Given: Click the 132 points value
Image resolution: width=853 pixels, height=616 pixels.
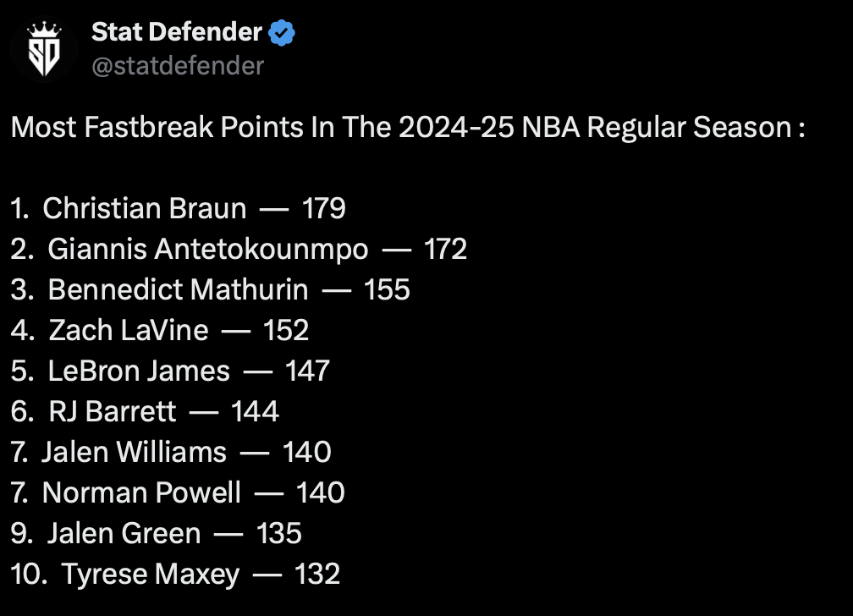Looking at the screenshot, I should click(317, 574).
